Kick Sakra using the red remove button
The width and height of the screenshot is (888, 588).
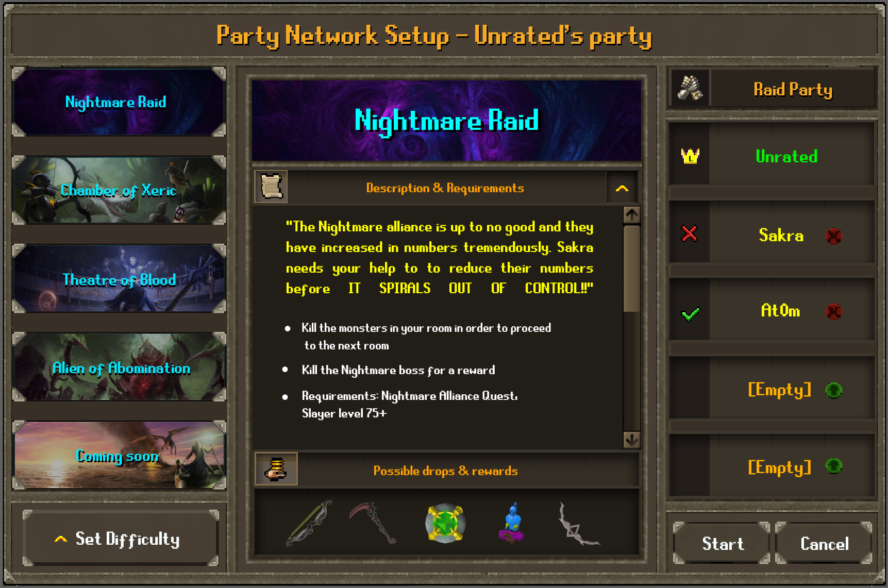(833, 236)
